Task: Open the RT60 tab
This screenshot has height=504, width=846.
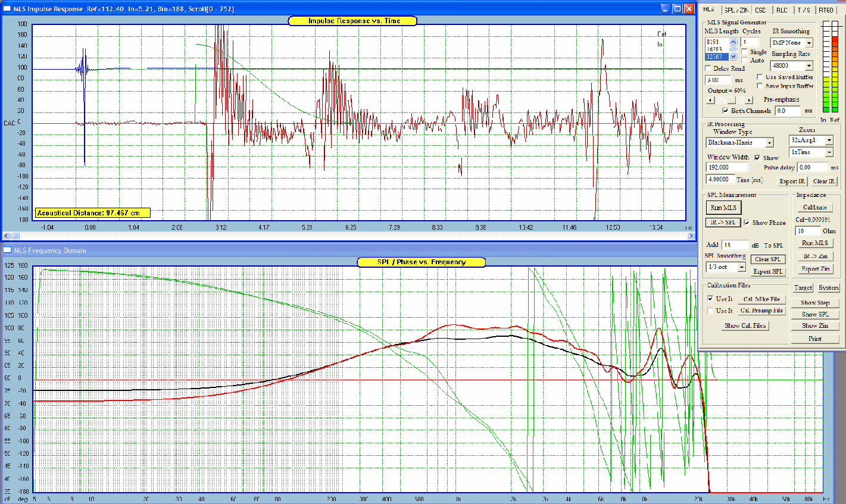Action: pos(826,10)
